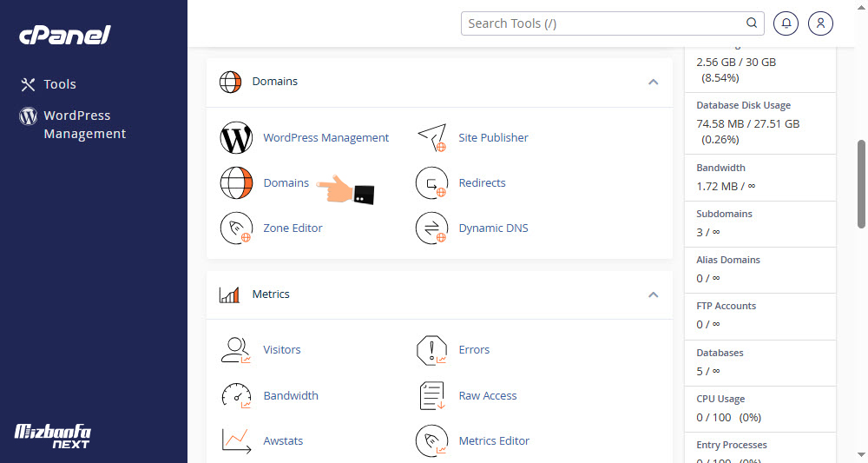Click the WordPress Management icon in Domains section
This screenshot has width=868, height=463.
[x=235, y=138]
